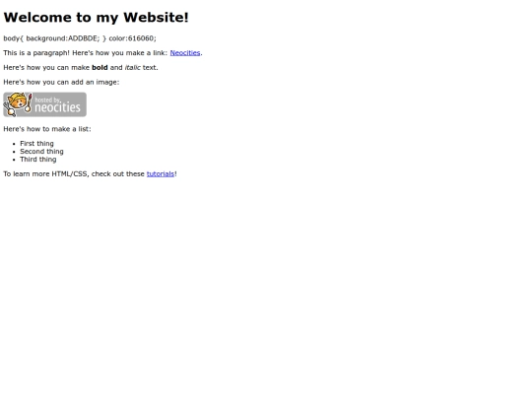This screenshot has height=399, width=532.
Task: Click the bullet beside 'First thing'
Action: 14,144
